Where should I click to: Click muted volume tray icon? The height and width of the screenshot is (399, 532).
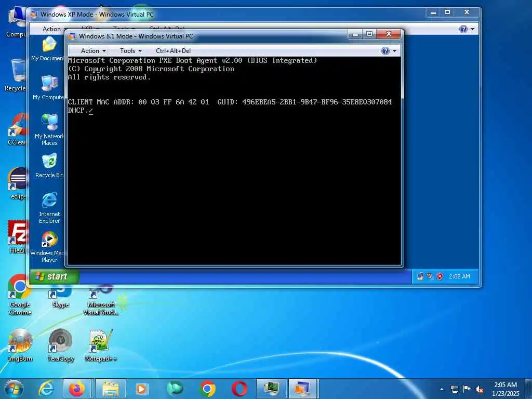pyautogui.click(x=480, y=390)
